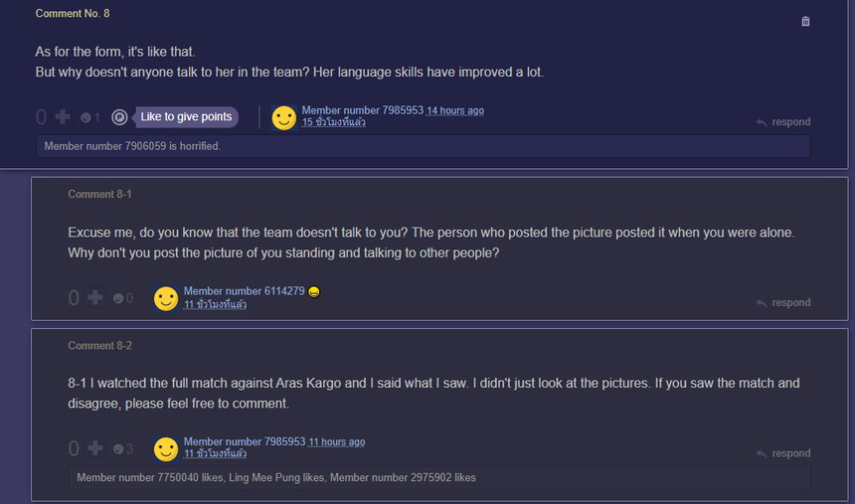The height and width of the screenshot is (504, 855).
Task: Open the smiley avatar of Comment 8-1 author
Action: tap(166, 298)
